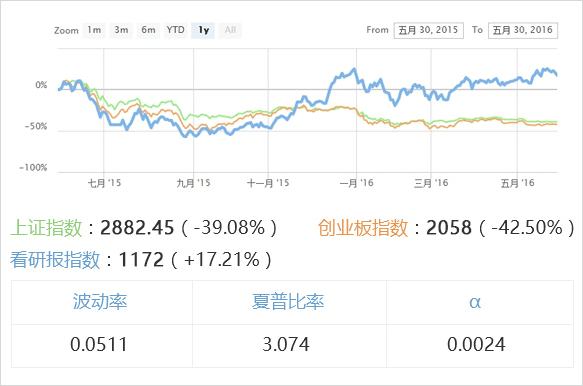
Task: Click the α column header
Action: pos(475,302)
